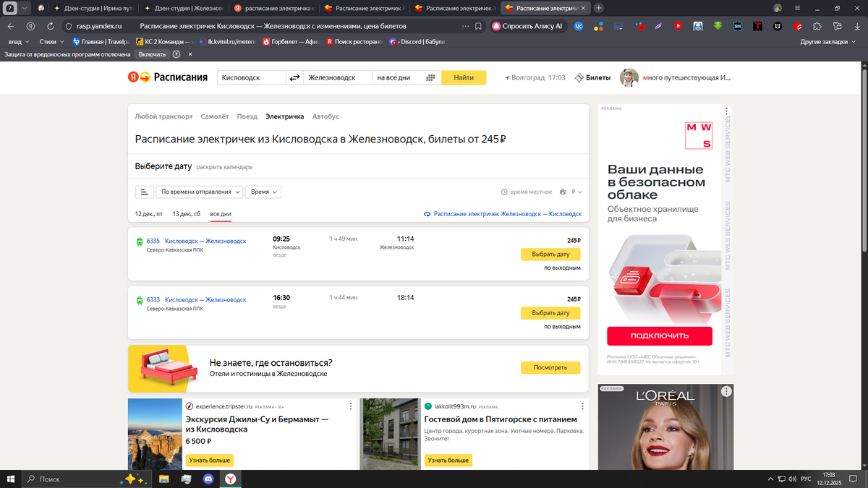Click the train icon of route 6335

140,242
